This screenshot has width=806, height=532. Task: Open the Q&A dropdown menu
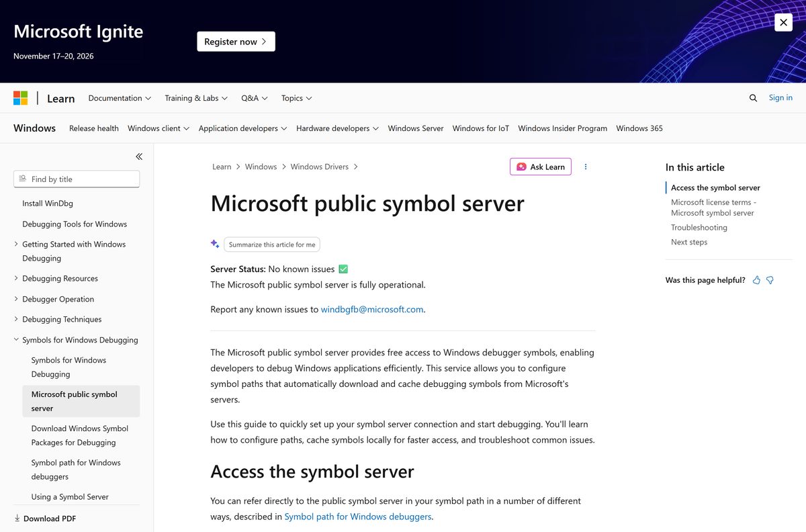point(255,98)
